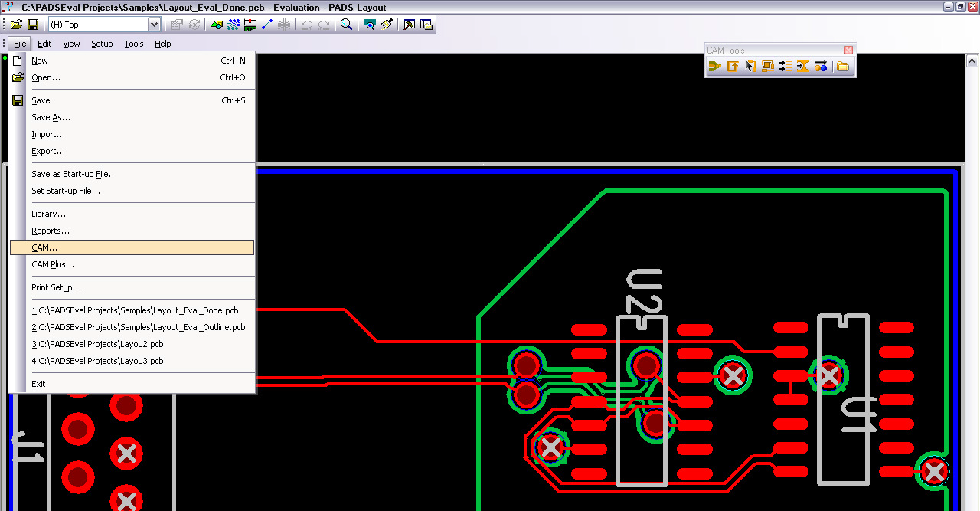Close the CAMTools floating toolbar
The height and width of the screenshot is (511, 980).
pyautogui.click(x=848, y=51)
